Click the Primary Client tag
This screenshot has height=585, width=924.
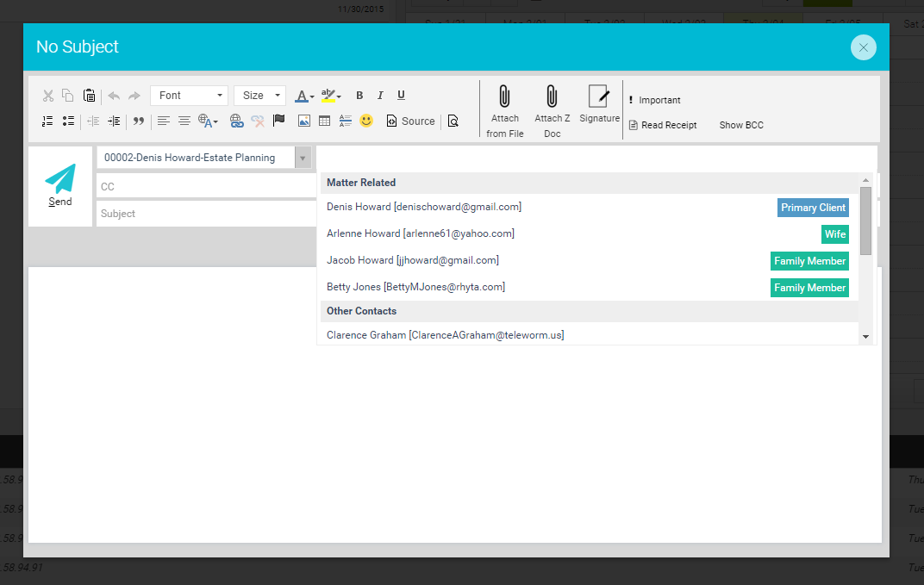[x=813, y=208]
